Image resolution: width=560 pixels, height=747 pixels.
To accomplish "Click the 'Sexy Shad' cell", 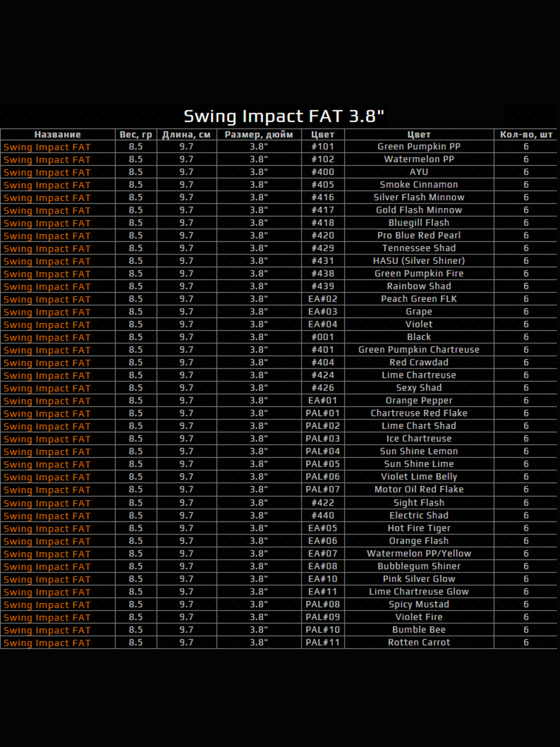I will coord(419,388).
